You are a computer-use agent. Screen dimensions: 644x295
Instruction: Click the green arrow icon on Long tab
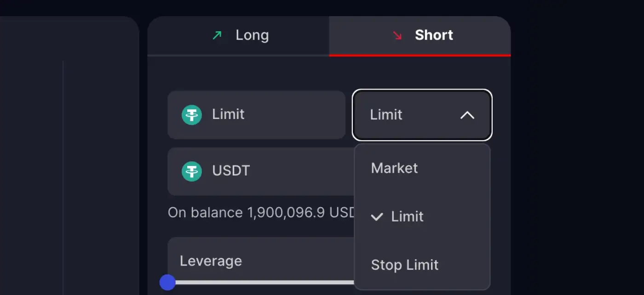coord(217,35)
